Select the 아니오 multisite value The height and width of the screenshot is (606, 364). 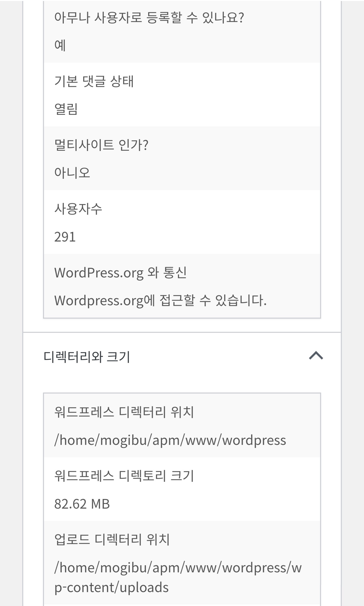[72, 173]
